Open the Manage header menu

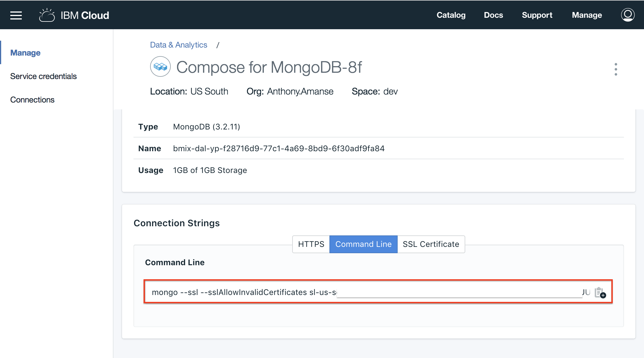[x=587, y=15]
